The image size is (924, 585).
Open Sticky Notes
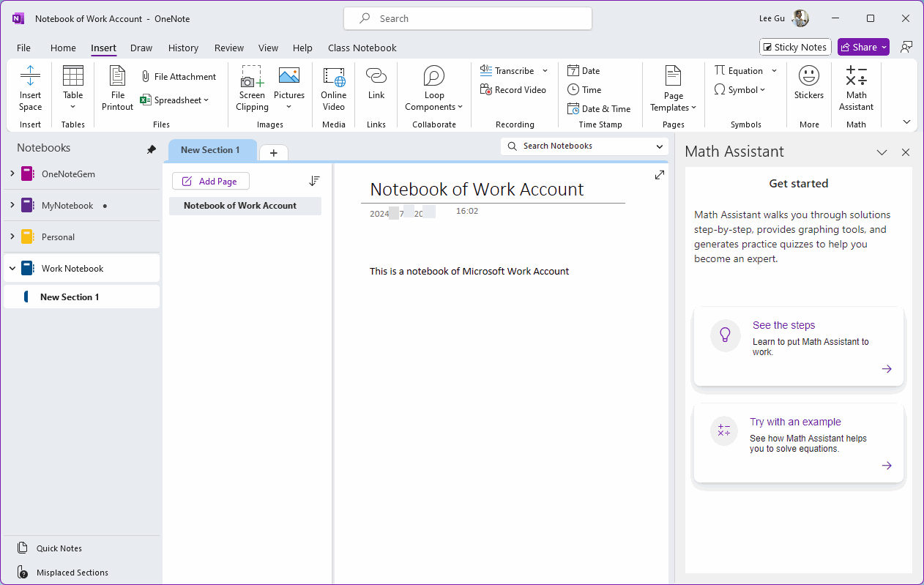pos(795,47)
